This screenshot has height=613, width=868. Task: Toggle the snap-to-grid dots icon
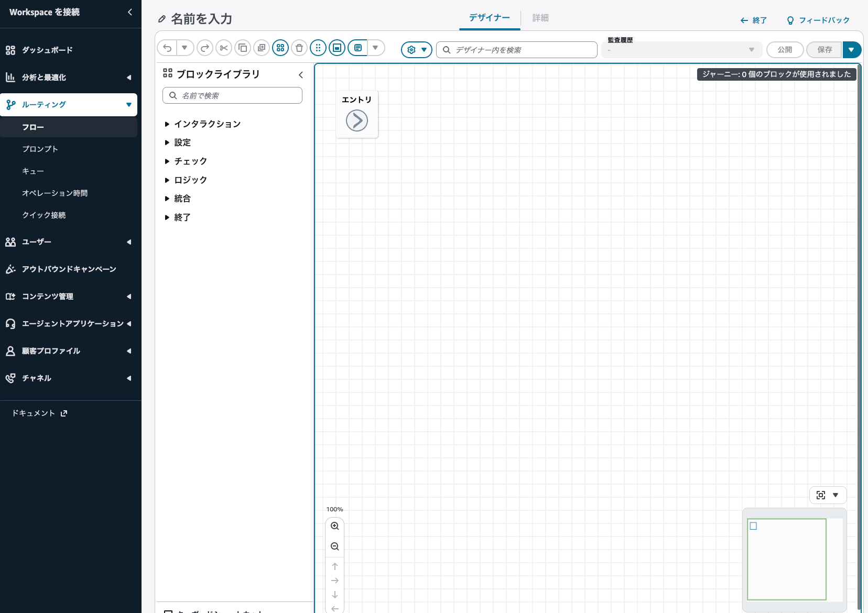[x=318, y=48]
